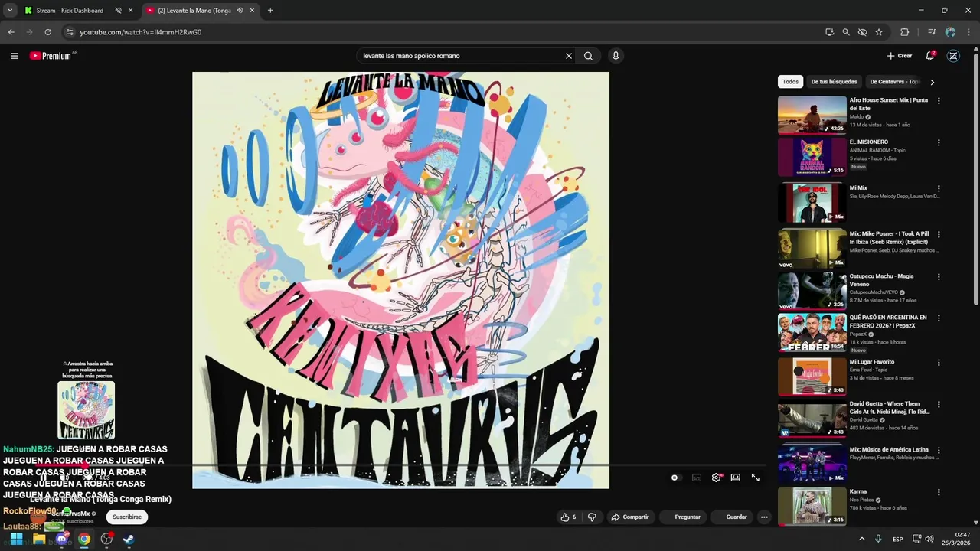Open the YouTube account avatar menu
This screenshot has height=551, width=980.
coord(953,56)
